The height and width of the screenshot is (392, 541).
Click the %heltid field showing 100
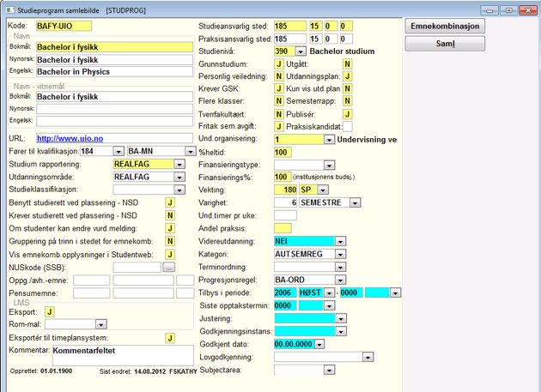283,153
